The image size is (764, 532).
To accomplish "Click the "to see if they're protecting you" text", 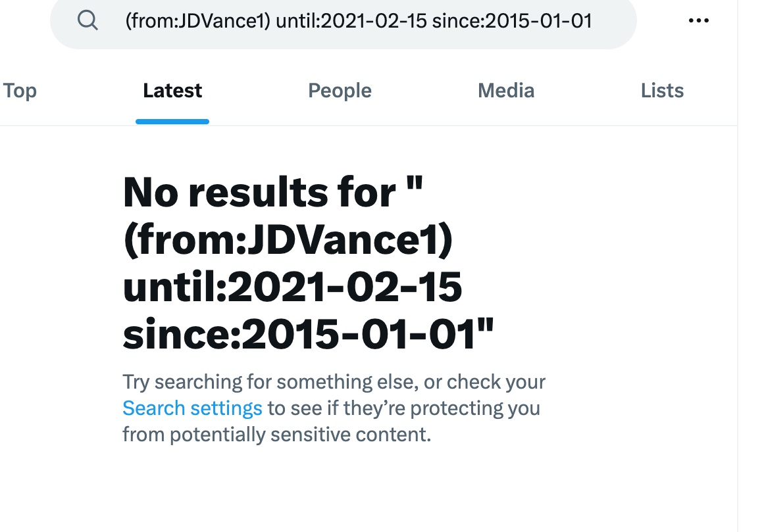I will 404,408.
